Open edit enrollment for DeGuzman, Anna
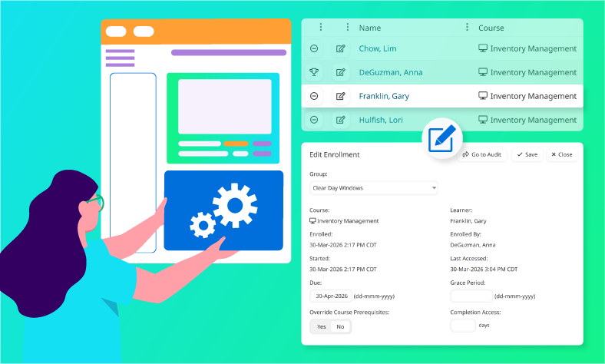Viewport: 605px width, 364px height. (341, 72)
